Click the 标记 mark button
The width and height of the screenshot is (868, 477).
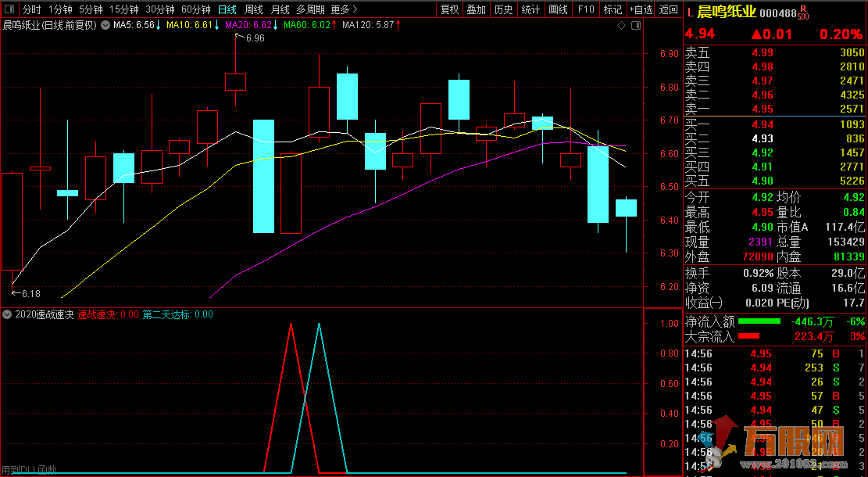[613, 9]
